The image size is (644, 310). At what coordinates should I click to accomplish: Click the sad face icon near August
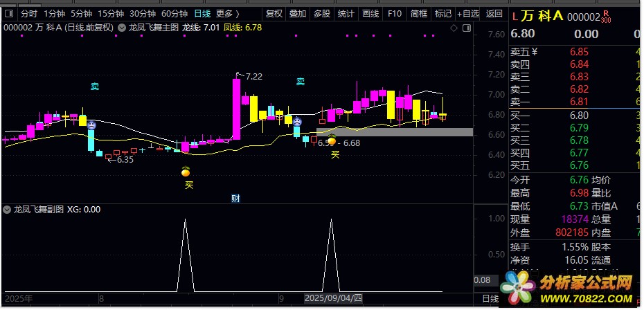[x=91, y=125]
